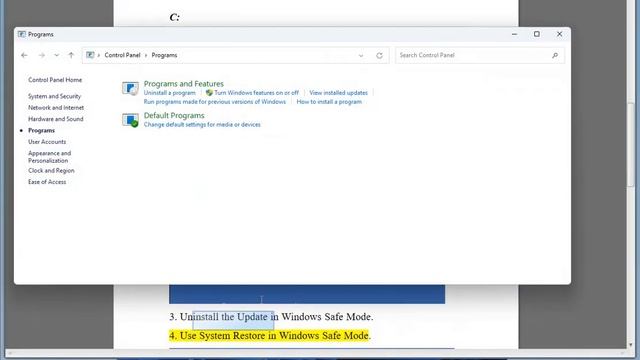Screen dimensions: 640x360
Task: Click Uninstall a program link
Action: tap(169, 93)
